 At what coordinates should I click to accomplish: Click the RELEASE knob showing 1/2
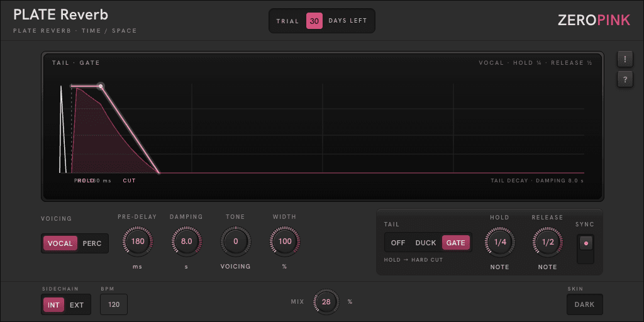548,242
